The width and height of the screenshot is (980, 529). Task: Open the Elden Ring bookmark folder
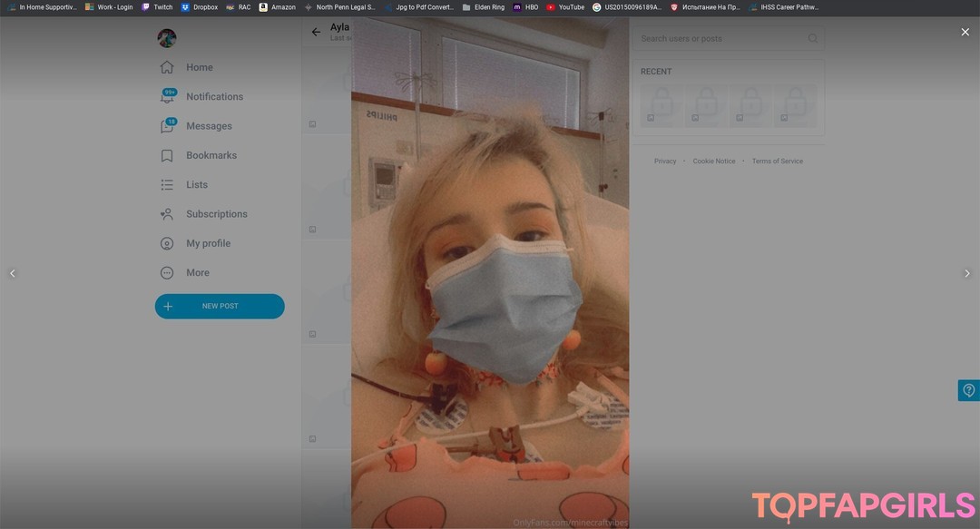coord(483,7)
